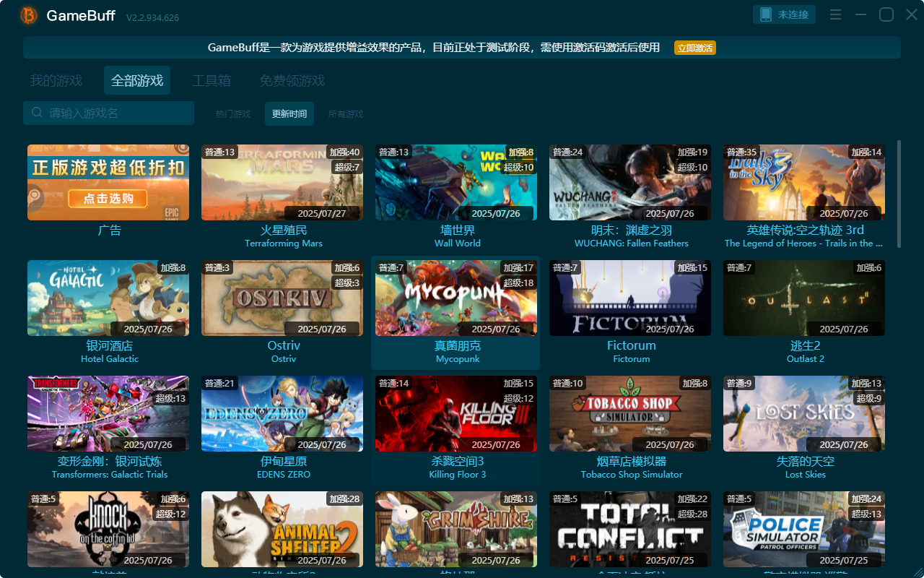Click 普通:21 badge on EDENS ZERO
Viewport: 924px width, 578px height.
219,383
